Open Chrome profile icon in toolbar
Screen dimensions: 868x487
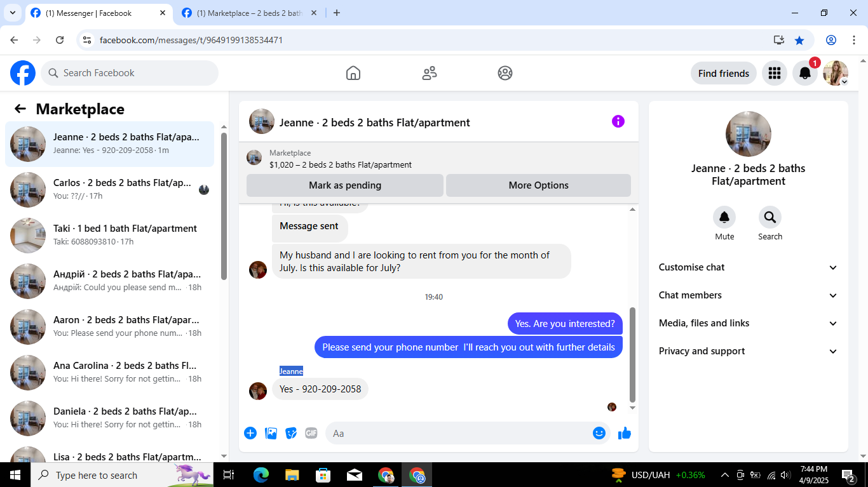coord(831,40)
